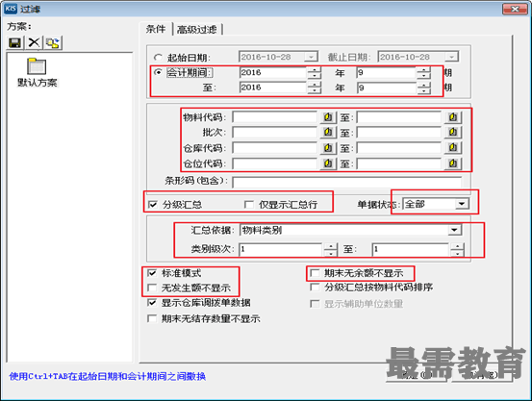Click the end period spinner in 至 row
The width and height of the screenshot is (532, 401).
pos(423,88)
